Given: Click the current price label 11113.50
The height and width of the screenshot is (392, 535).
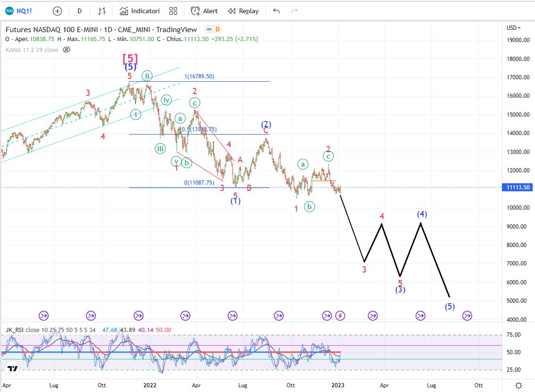Looking at the screenshot, I should click(518, 187).
